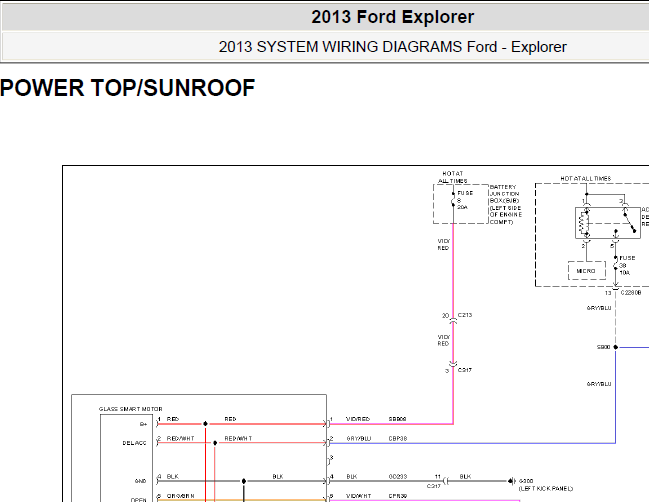Click the "HOT AT ALL TIMES" label above Fuse 8
This screenshot has width=649, height=502.
tap(453, 177)
